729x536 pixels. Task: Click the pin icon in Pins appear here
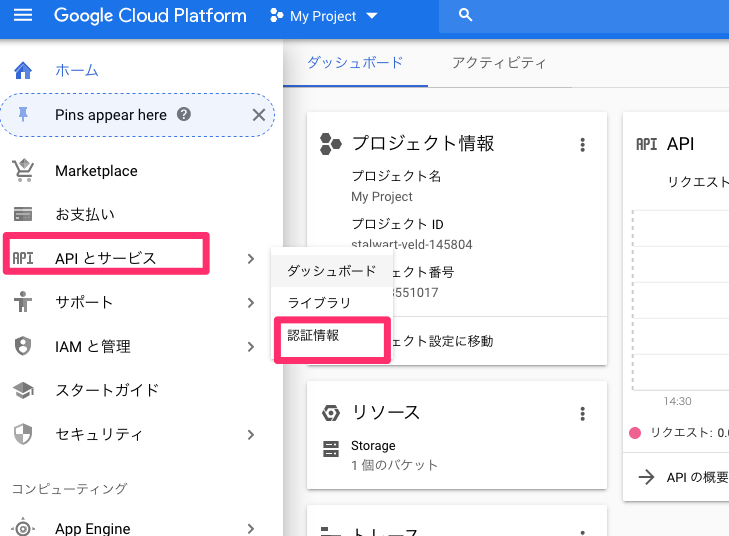(x=23, y=114)
